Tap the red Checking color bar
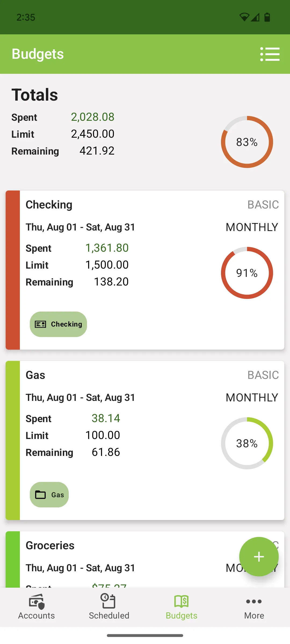 pyautogui.click(x=13, y=270)
